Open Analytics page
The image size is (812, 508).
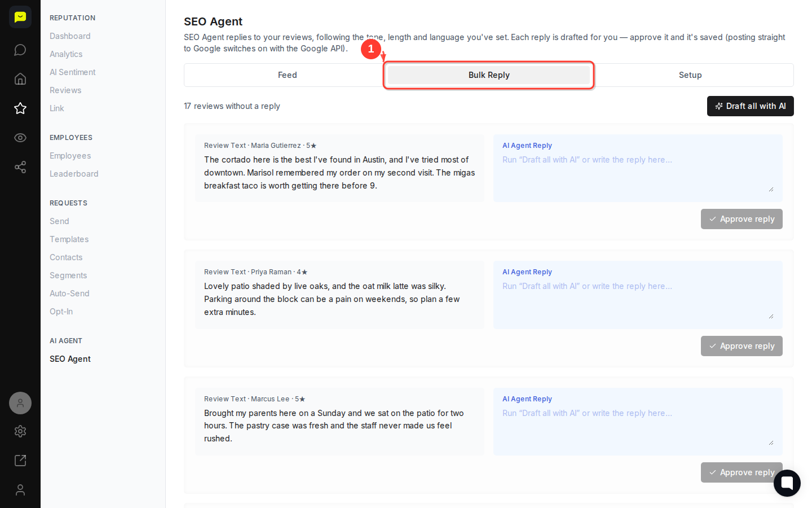tap(66, 54)
